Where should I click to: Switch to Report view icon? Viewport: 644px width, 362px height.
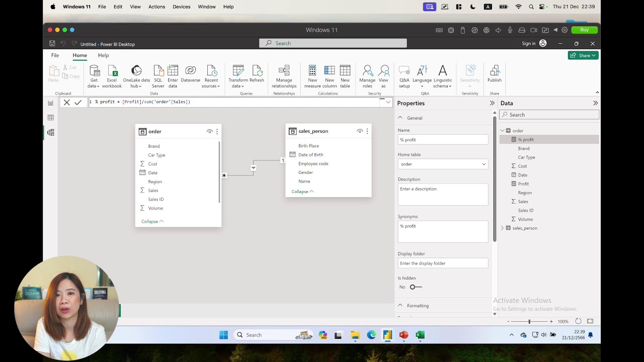[50, 103]
